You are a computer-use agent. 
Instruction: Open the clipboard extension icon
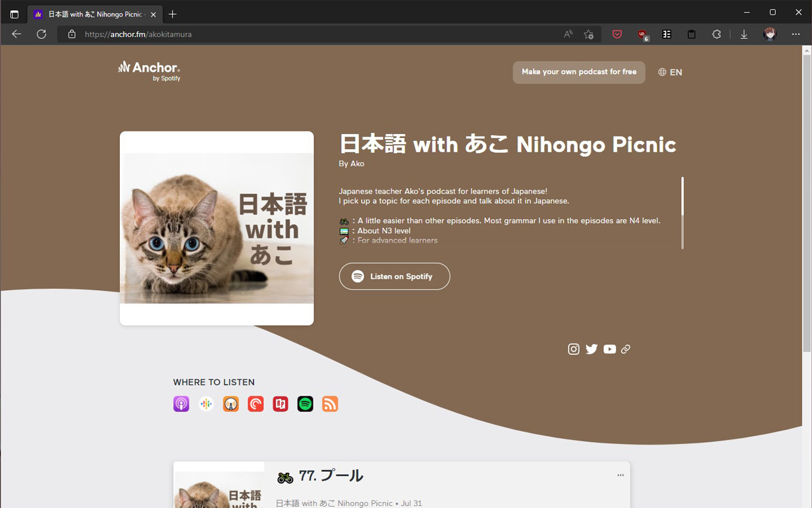tap(691, 34)
